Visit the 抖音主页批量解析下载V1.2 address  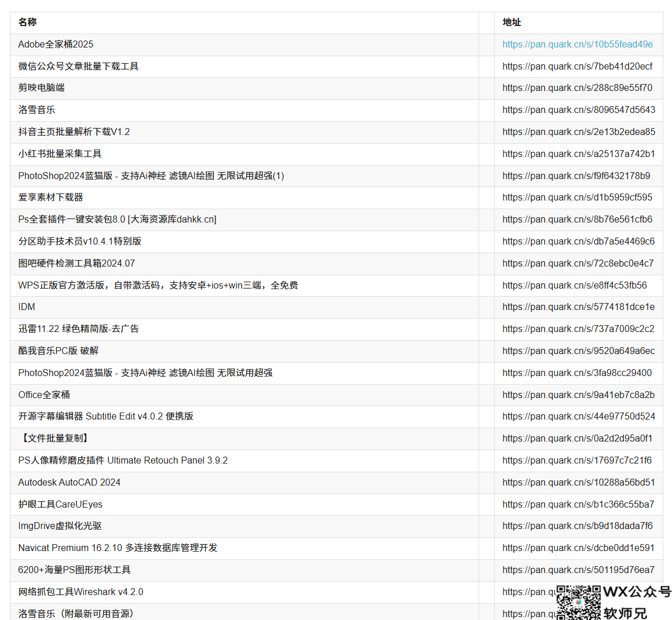pyautogui.click(x=579, y=132)
